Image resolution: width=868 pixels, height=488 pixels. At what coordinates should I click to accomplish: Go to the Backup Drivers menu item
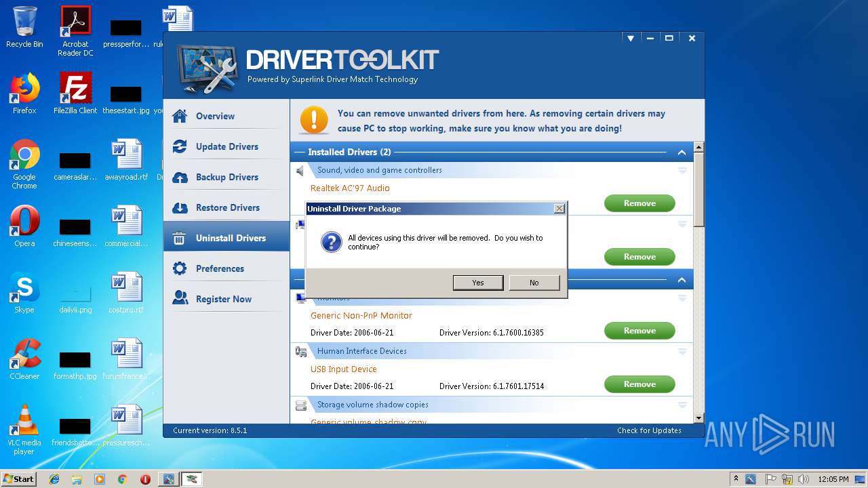point(227,177)
